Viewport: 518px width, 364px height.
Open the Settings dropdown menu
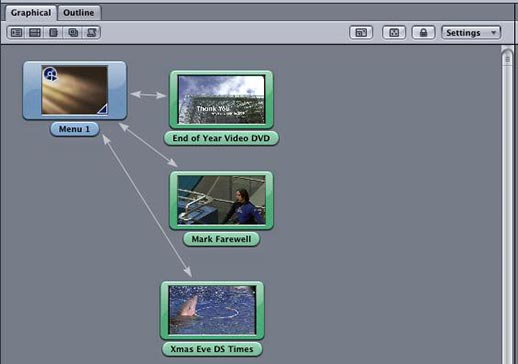(x=471, y=33)
